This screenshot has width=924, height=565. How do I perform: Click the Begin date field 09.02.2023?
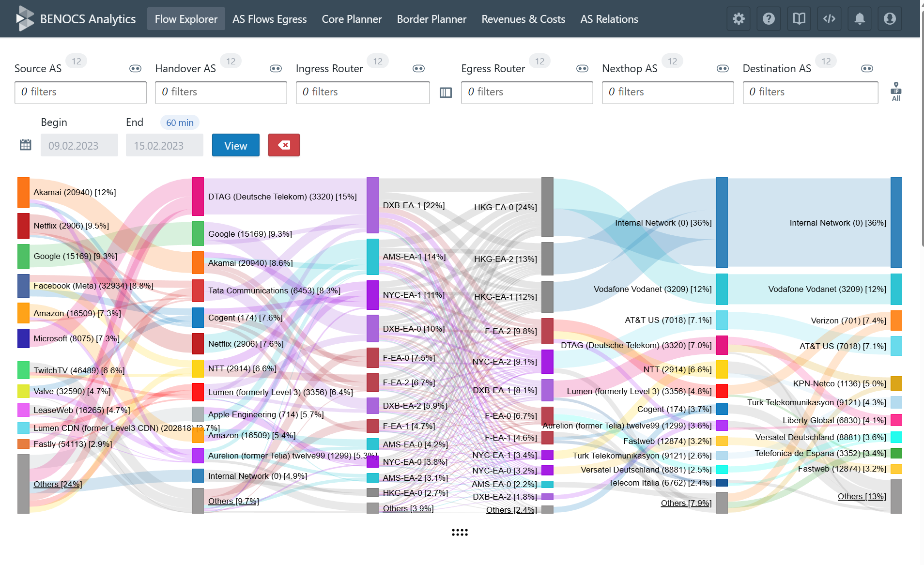coord(79,145)
